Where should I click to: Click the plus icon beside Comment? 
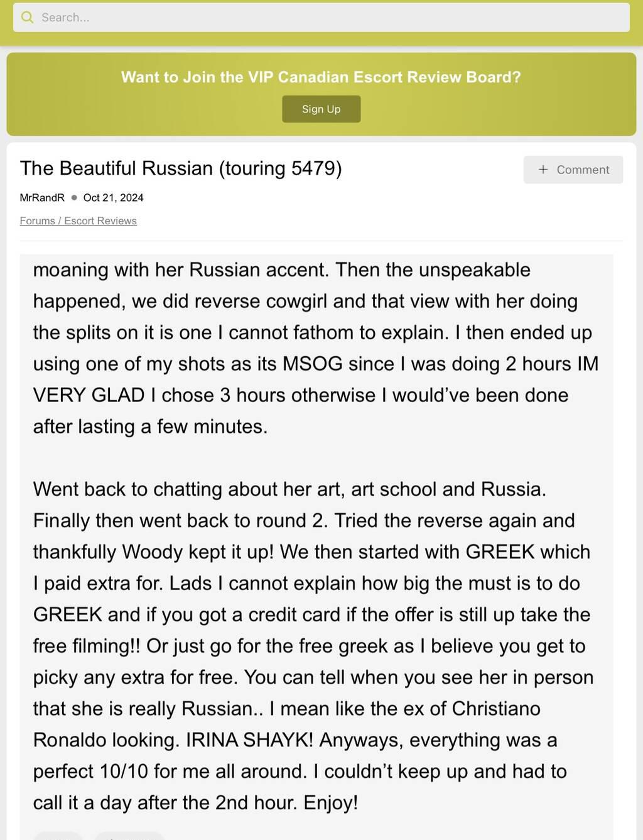(x=543, y=170)
